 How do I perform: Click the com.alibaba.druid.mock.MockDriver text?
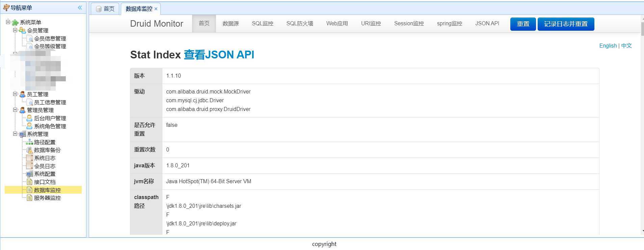click(208, 91)
